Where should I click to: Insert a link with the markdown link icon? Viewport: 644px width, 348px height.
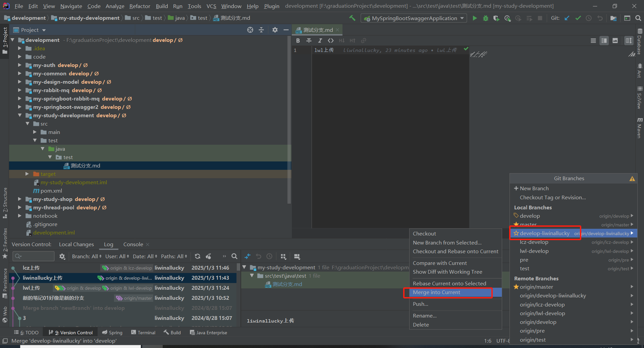(x=363, y=41)
